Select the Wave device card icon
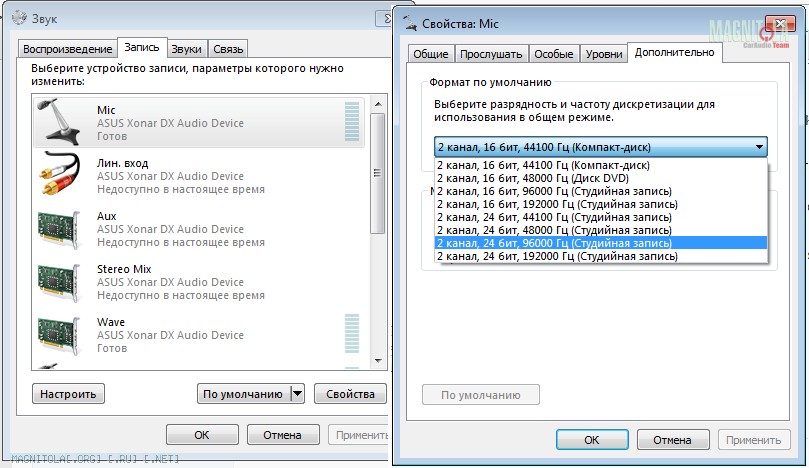The width and height of the screenshot is (809, 468). click(59, 335)
